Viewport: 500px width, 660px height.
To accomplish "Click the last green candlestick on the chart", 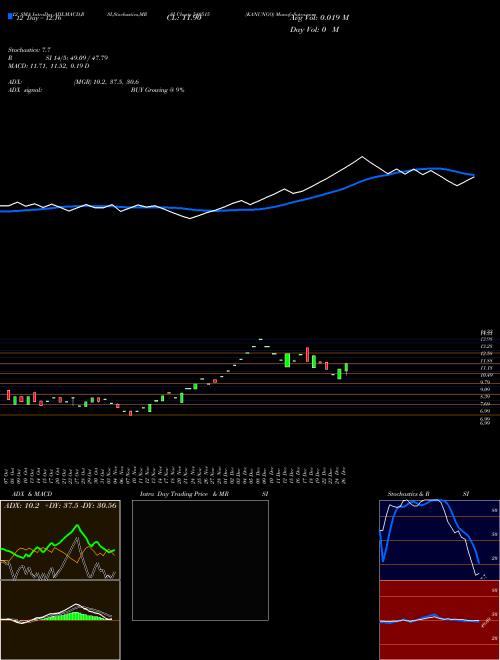I will (346, 368).
